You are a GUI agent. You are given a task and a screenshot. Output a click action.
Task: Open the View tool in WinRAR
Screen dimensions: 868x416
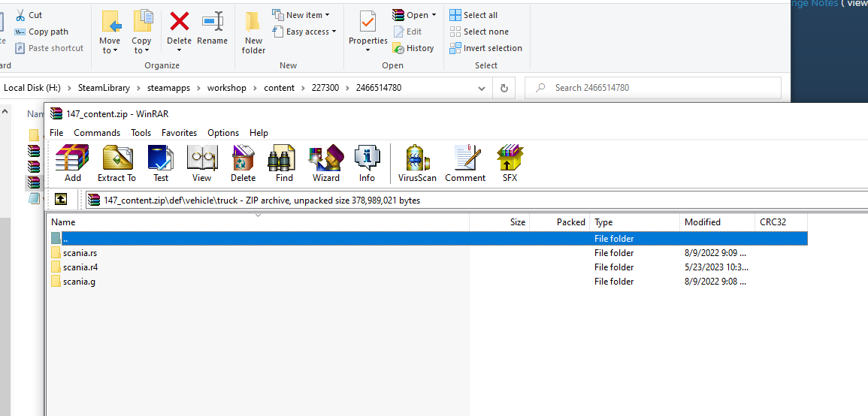tap(201, 163)
